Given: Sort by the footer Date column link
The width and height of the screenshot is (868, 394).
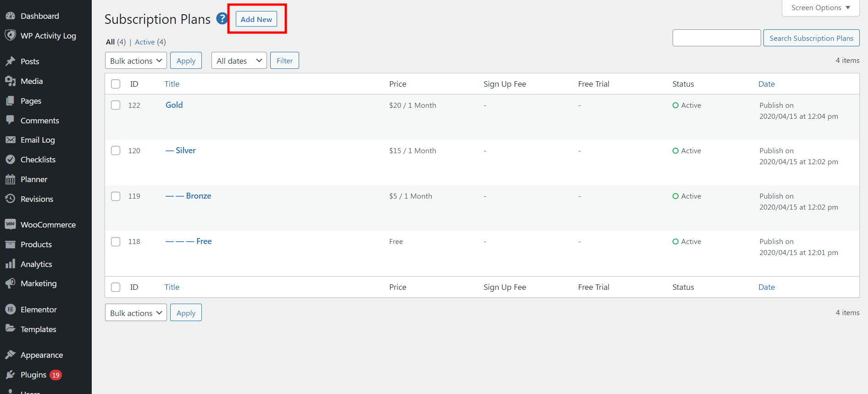Looking at the screenshot, I should [767, 287].
